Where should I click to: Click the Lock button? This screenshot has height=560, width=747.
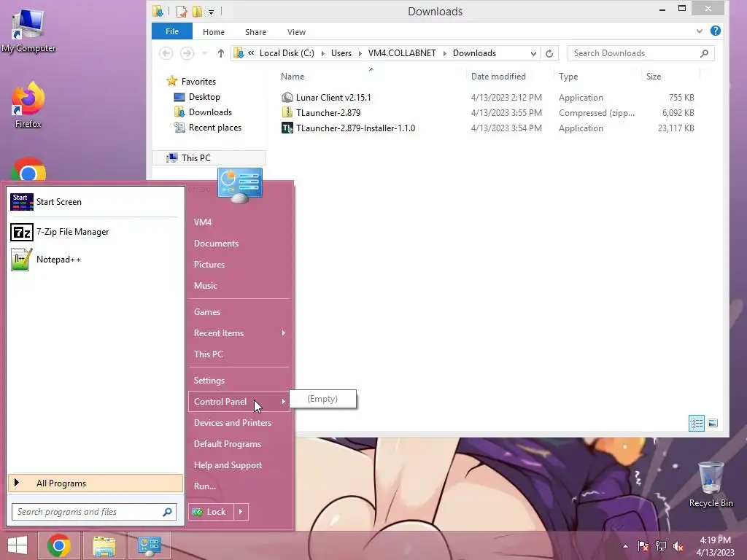click(211, 512)
